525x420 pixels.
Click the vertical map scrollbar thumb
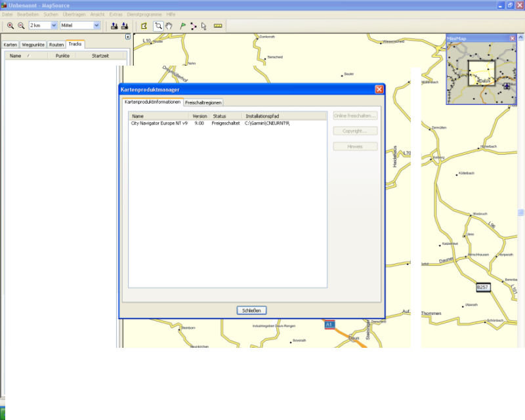[520, 213]
